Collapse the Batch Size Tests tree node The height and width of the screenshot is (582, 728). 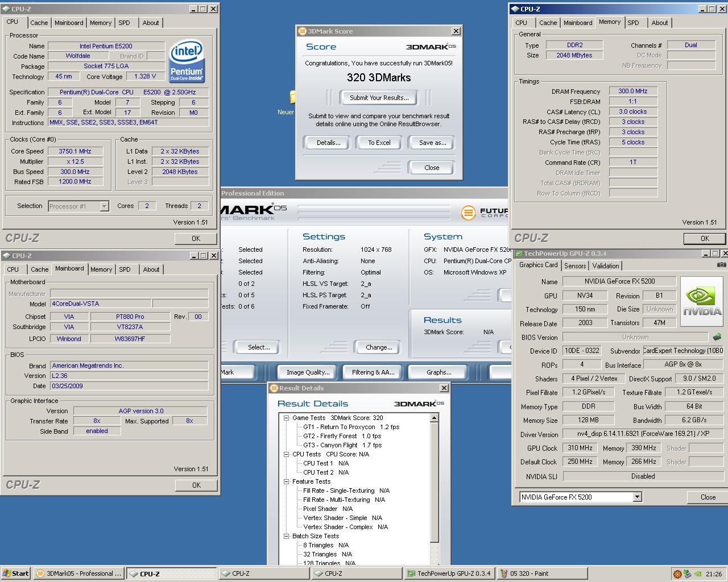click(287, 536)
